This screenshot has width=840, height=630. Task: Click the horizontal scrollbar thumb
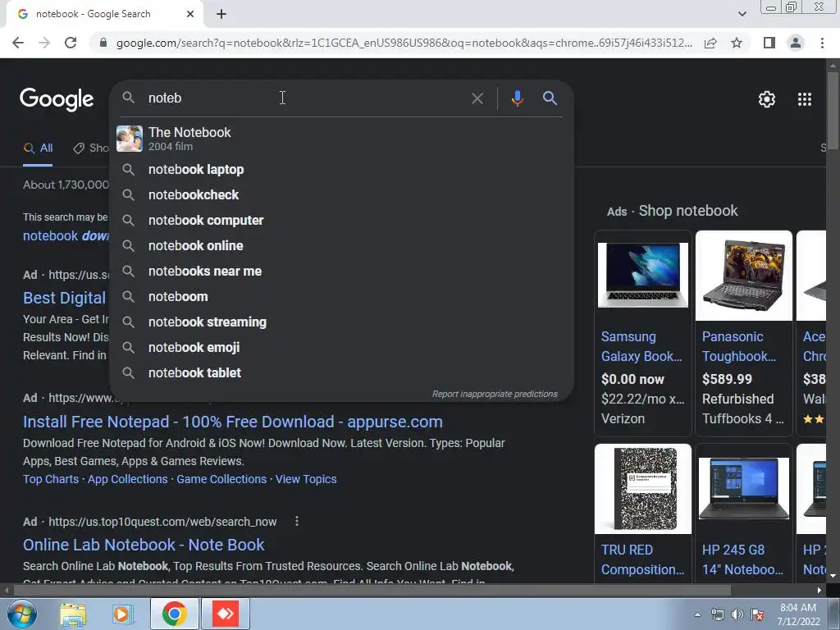click(x=372, y=591)
